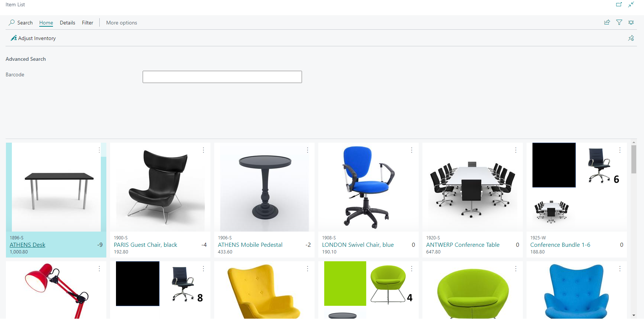Click the Adjust Inventory action
Viewport: 644px width, 322px height.
33,38
